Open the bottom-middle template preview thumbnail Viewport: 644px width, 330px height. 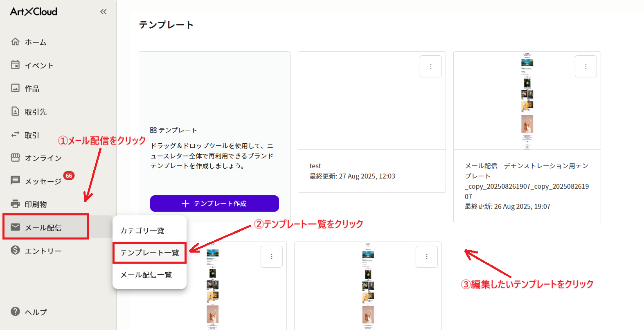point(368,286)
